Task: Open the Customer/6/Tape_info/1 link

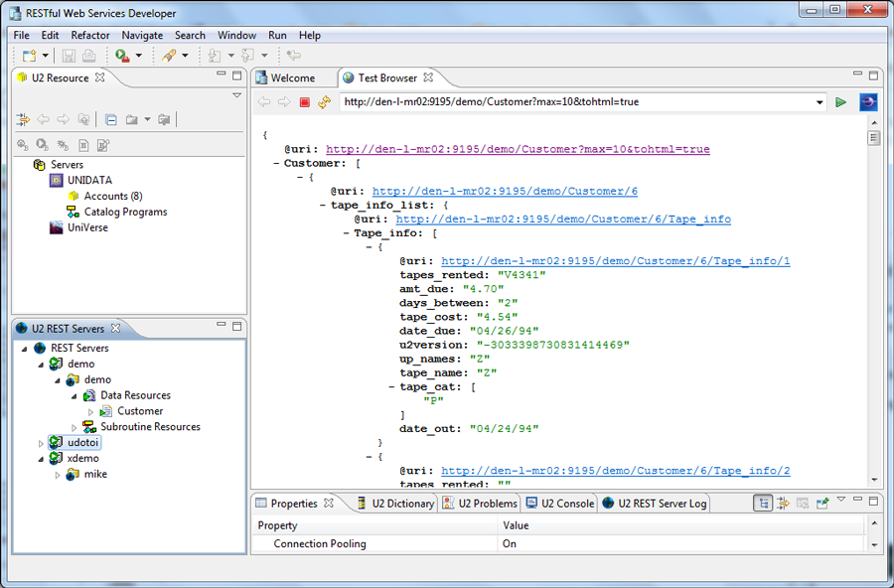Action: coord(616,260)
